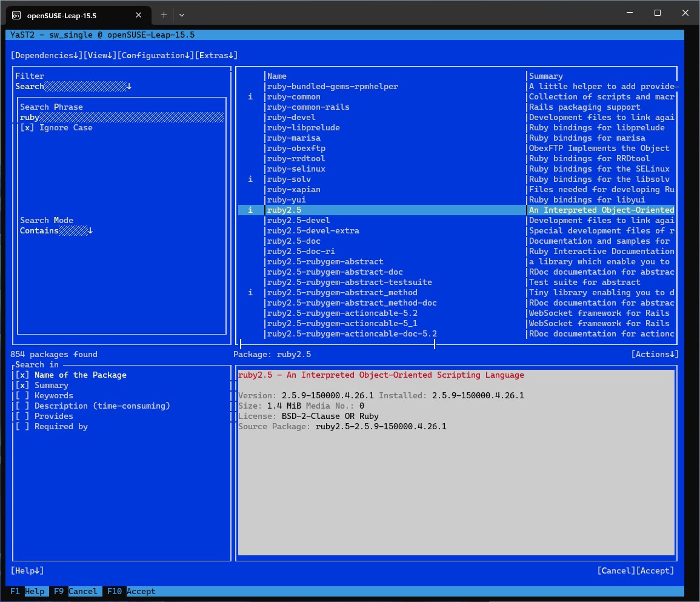Click installed status marker of ruby2.5 row
Image resolution: width=700 pixels, height=602 pixels.
pos(250,210)
